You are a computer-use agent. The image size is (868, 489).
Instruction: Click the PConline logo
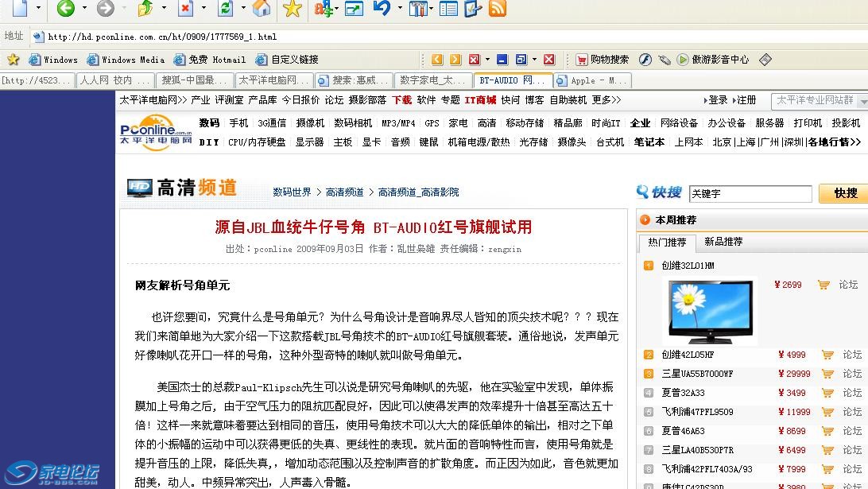pyautogui.click(x=156, y=133)
